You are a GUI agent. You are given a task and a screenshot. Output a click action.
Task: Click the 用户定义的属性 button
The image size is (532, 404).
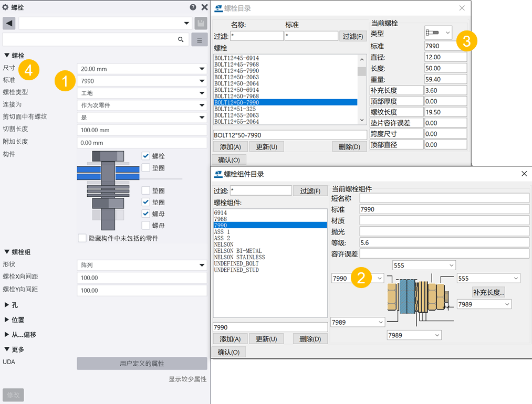point(142,363)
